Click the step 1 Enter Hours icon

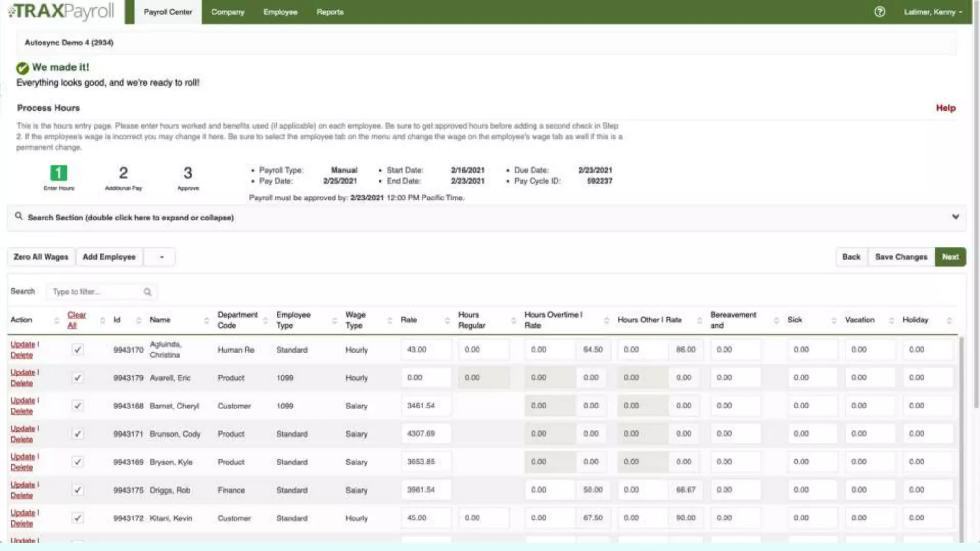pyautogui.click(x=59, y=173)
